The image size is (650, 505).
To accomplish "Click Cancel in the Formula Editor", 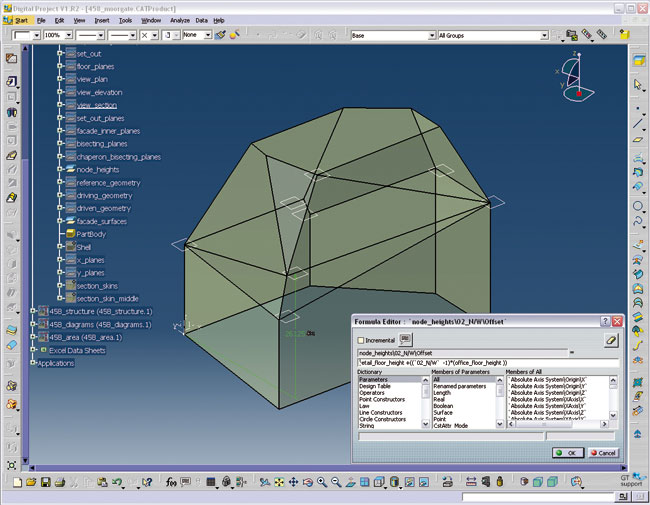I will (x=602, y=452).
